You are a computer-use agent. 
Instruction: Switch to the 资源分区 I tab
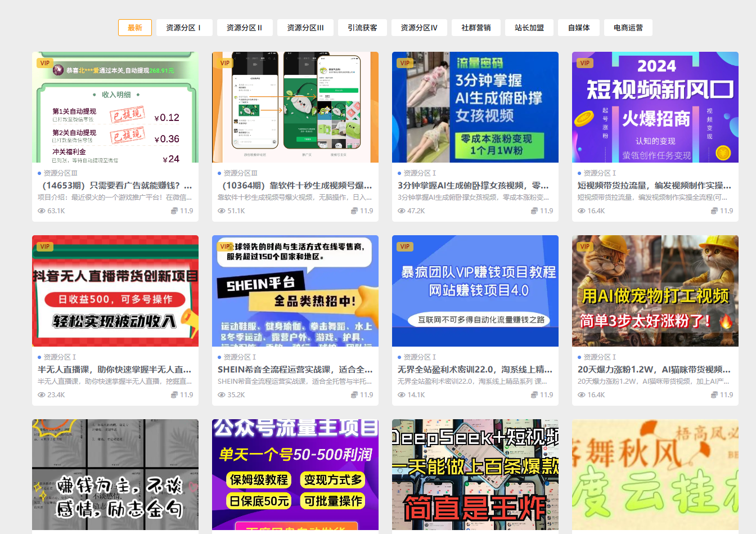click(x=183, y=28)
